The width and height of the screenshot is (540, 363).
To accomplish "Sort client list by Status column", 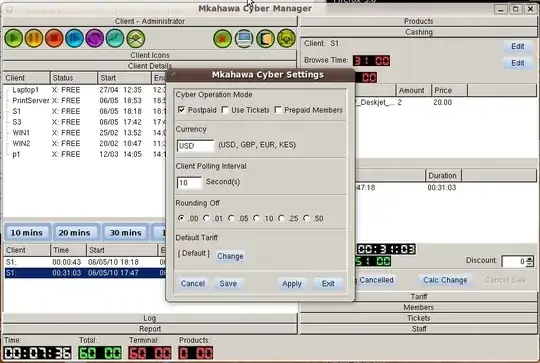I will click(74, 78).
